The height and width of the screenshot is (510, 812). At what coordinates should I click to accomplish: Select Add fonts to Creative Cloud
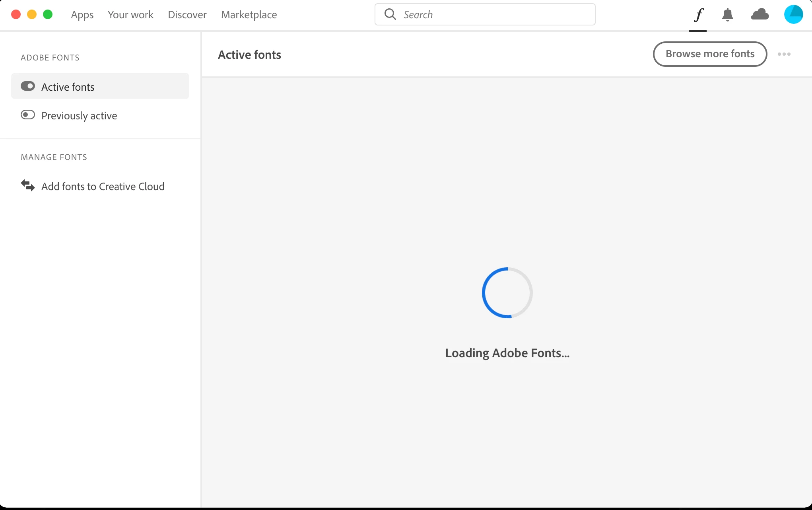coord(103,186)
